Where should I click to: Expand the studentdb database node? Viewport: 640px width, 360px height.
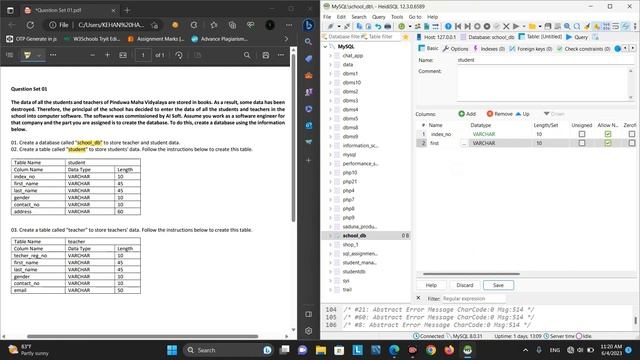[330, 271]
